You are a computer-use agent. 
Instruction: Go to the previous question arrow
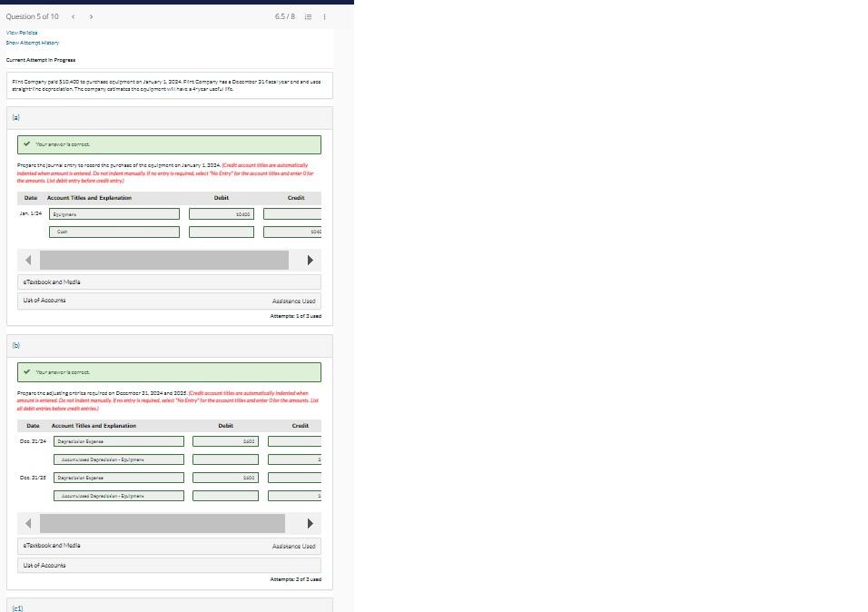coord(73,16)
